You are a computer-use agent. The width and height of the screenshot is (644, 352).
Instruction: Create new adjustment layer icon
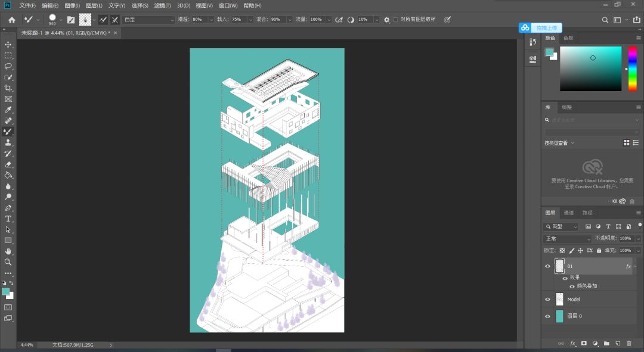point(596,344)
